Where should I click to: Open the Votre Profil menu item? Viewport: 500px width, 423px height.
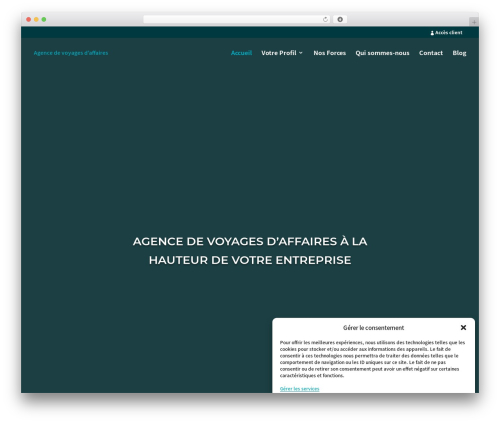279,53
